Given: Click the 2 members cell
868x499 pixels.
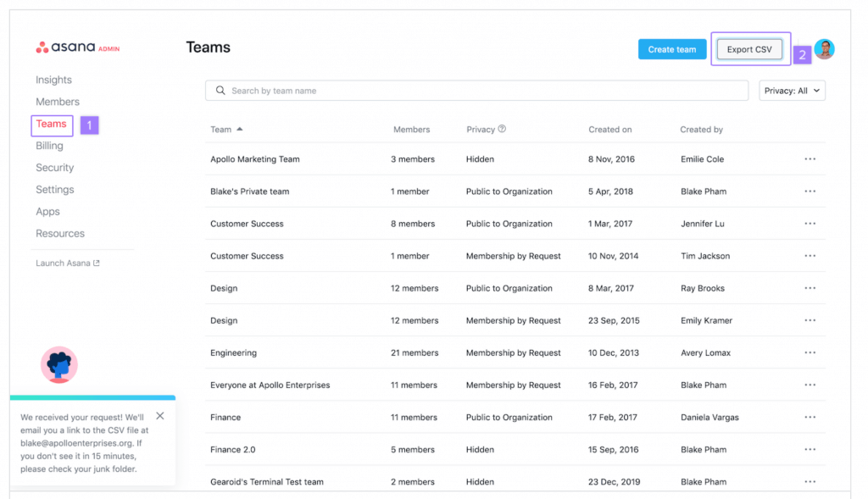Looking at the screenshot, I should [x=413, y=482].
